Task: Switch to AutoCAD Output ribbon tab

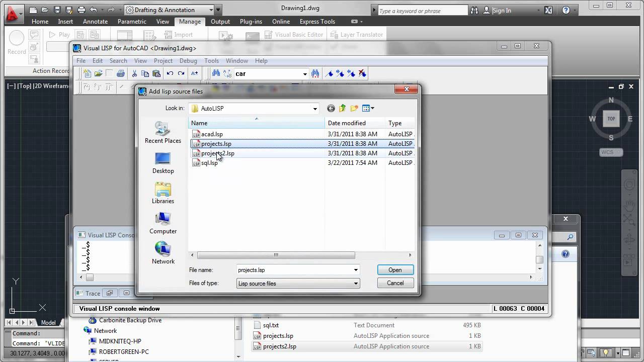Action: tap(220, 22)
